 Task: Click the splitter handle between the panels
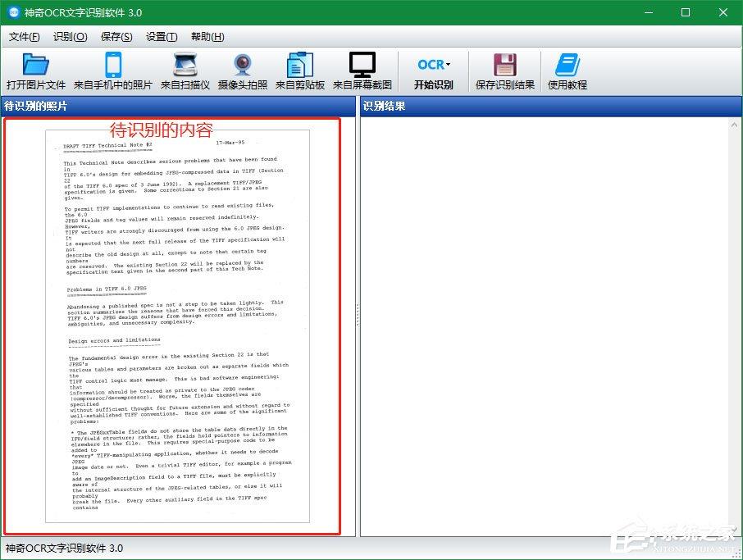click(358, 315)
